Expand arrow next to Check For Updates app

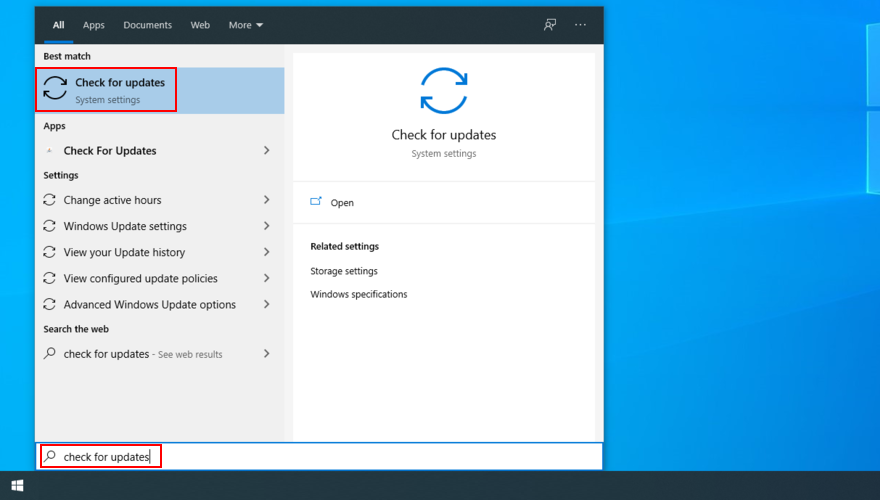(x=266, y=151)
